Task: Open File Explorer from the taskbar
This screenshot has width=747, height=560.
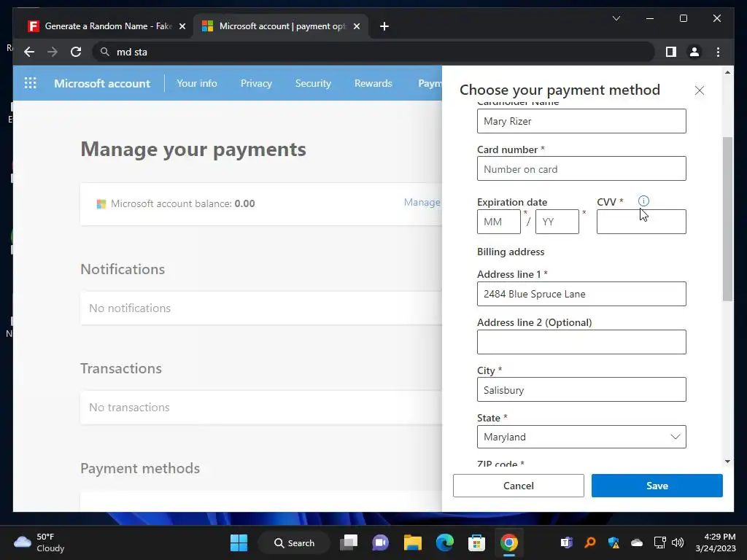Action: 413,542
